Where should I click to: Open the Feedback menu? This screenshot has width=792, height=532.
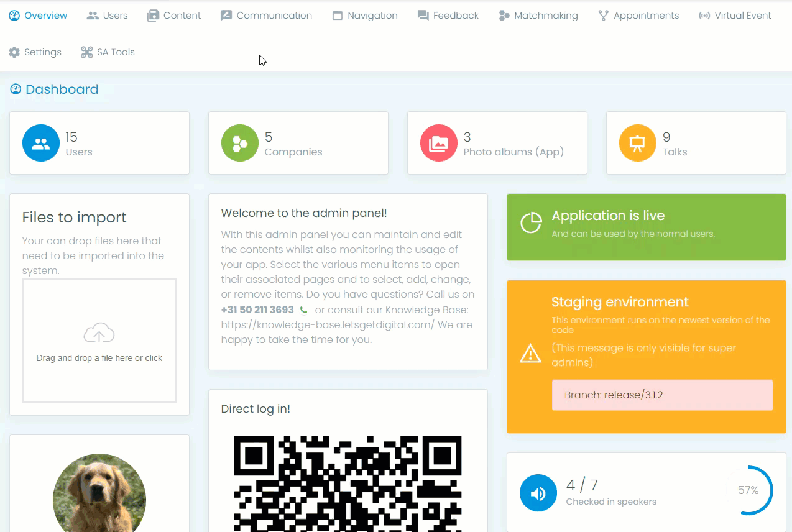(x=448, y=16)
